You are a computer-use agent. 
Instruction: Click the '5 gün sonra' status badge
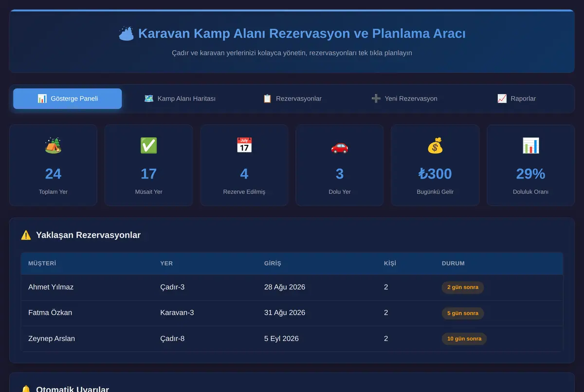click(463, 313)
